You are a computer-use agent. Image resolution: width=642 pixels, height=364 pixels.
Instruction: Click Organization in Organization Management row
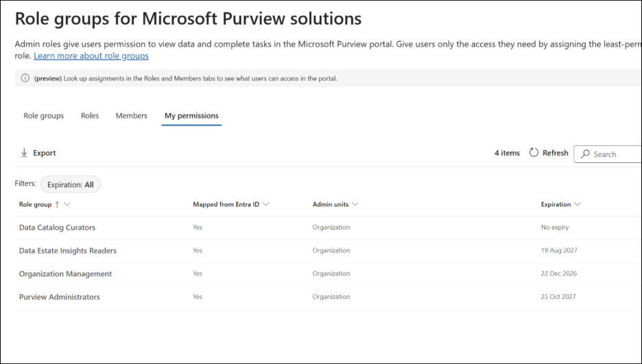pyautogui.click(x=331, y=274)
